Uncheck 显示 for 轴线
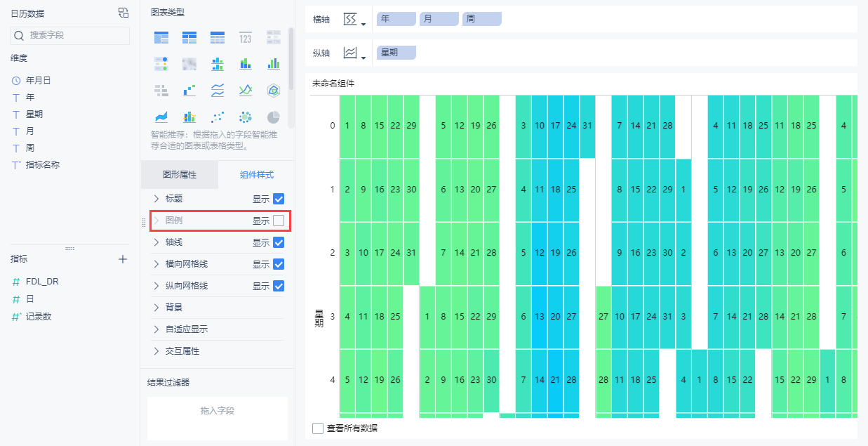Image resolution: width=868 pixels, height=446 pixels. (x=279, y=242)
